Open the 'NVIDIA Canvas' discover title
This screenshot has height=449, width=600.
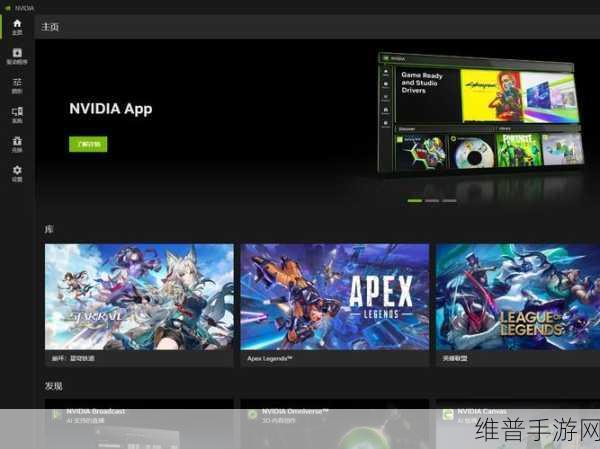click(x=482, y=411)
